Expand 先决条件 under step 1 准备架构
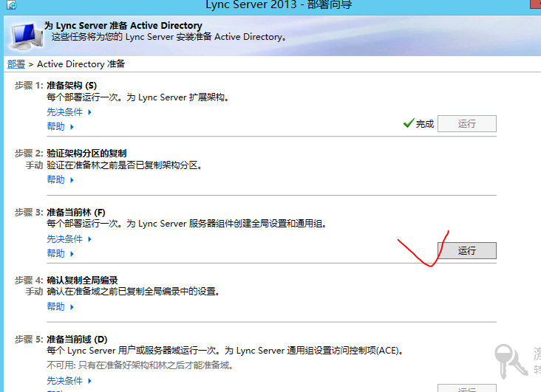 coord(69,112)
